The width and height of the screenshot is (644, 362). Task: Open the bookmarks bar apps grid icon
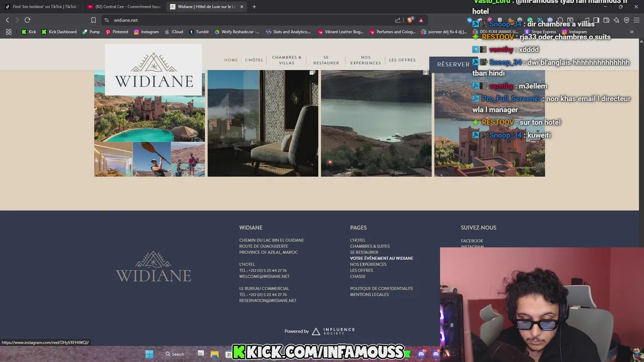[x=9, y=32]
